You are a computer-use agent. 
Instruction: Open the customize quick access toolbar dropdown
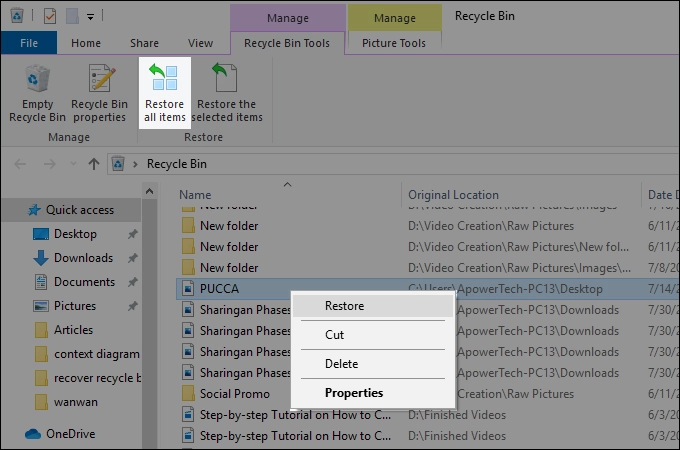(x=91, y=17)
